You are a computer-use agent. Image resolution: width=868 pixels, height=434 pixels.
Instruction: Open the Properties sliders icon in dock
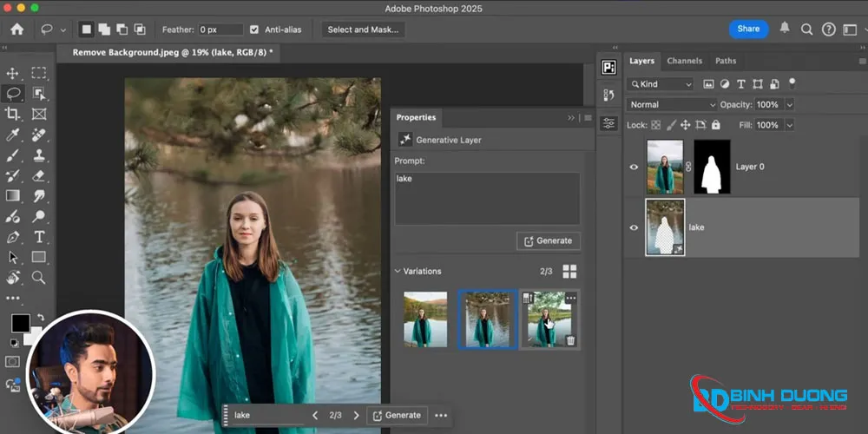tap(609, 123)
